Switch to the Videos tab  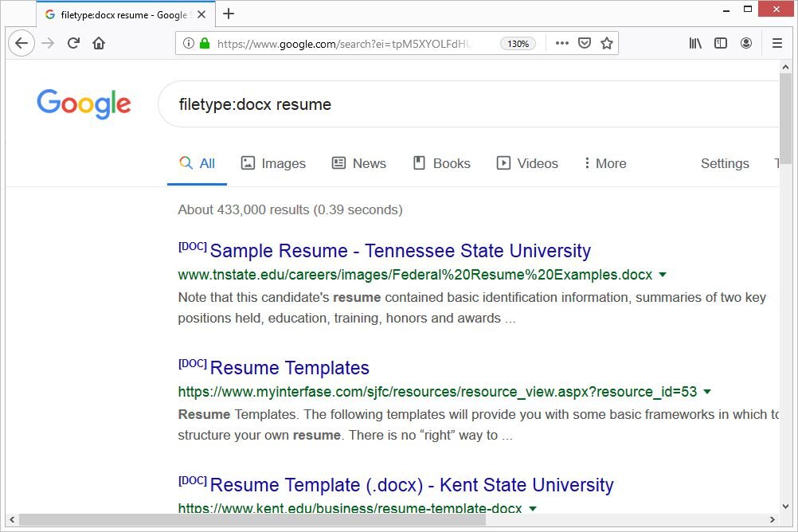click(x=527, y=163)
